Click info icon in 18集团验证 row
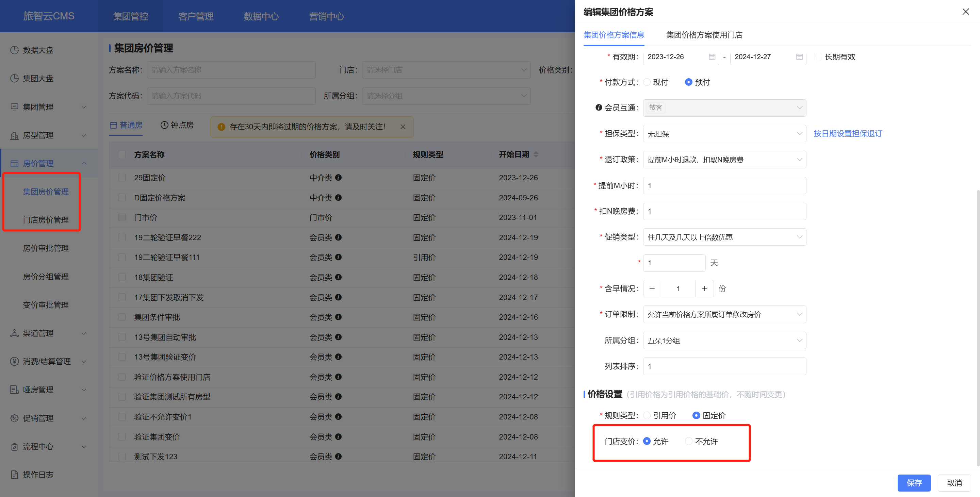The height and width of the screenshot is (497, 980). pyautogui.click(x=339, y=277)
